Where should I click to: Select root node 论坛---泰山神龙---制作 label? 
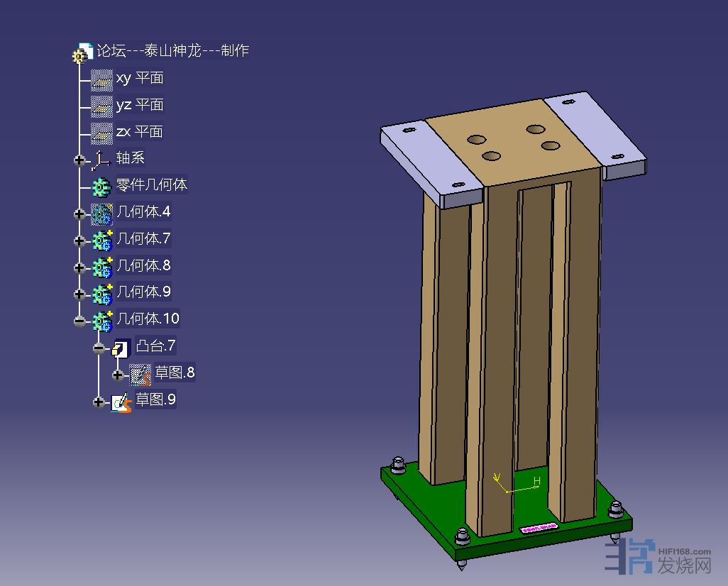[172, 51]
